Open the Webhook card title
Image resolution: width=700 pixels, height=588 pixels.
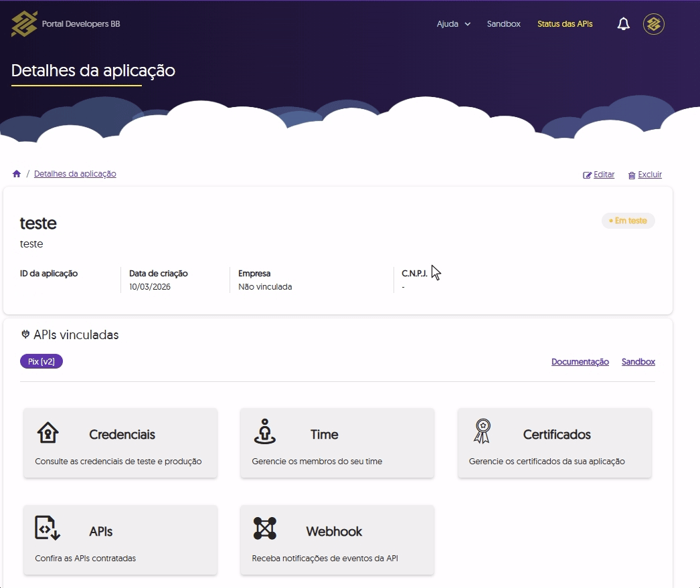pyautogui.click(x=334, y=532)
